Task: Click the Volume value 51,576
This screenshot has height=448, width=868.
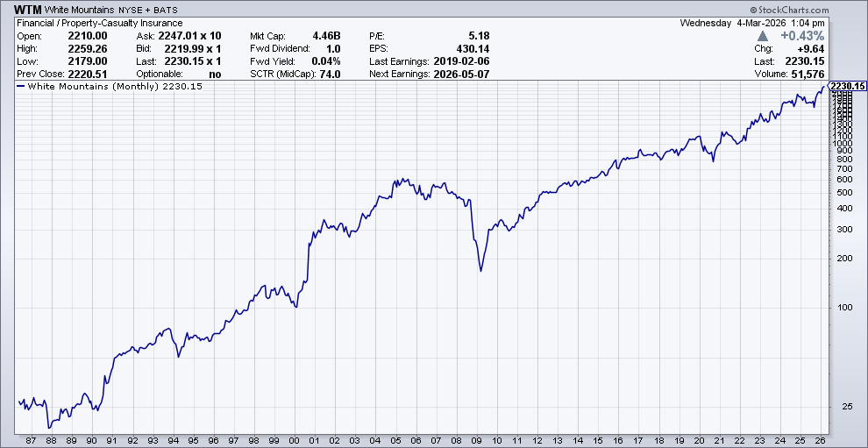Action: (x=808, y=75)
